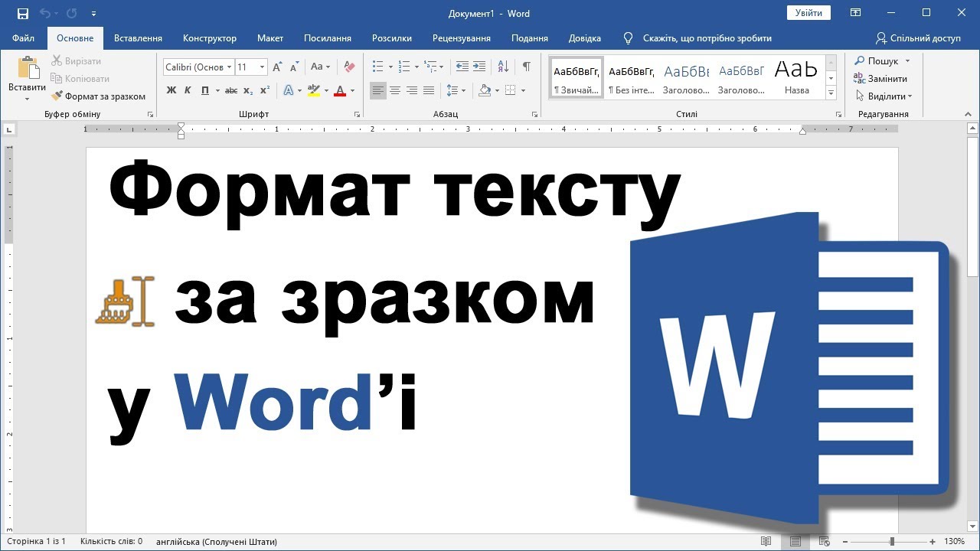980x551 pixels.
Task: Click the Увійти sign-in button
Action: [808, 13]
